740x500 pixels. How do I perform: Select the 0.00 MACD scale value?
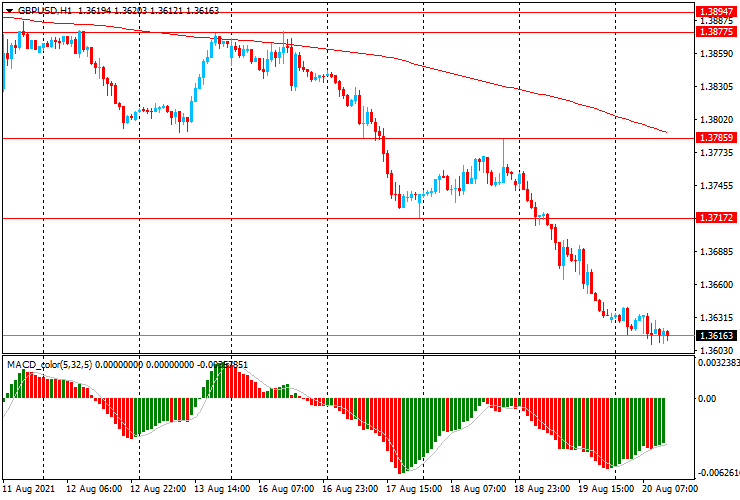pyautogui.click(x=707, y=399)
